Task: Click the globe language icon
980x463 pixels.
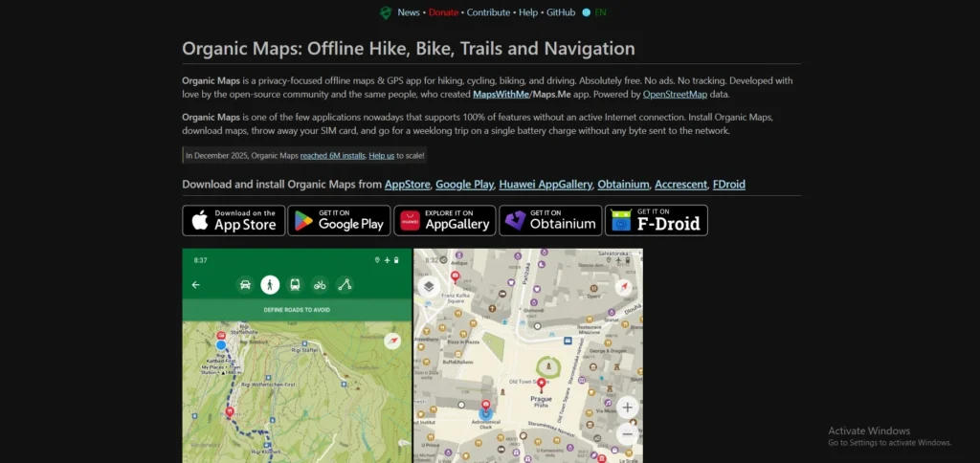Action: click(587, 12)
